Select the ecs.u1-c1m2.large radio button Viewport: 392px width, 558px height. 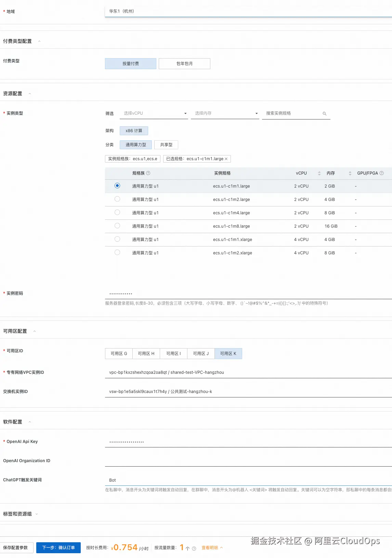click(117, 199)
